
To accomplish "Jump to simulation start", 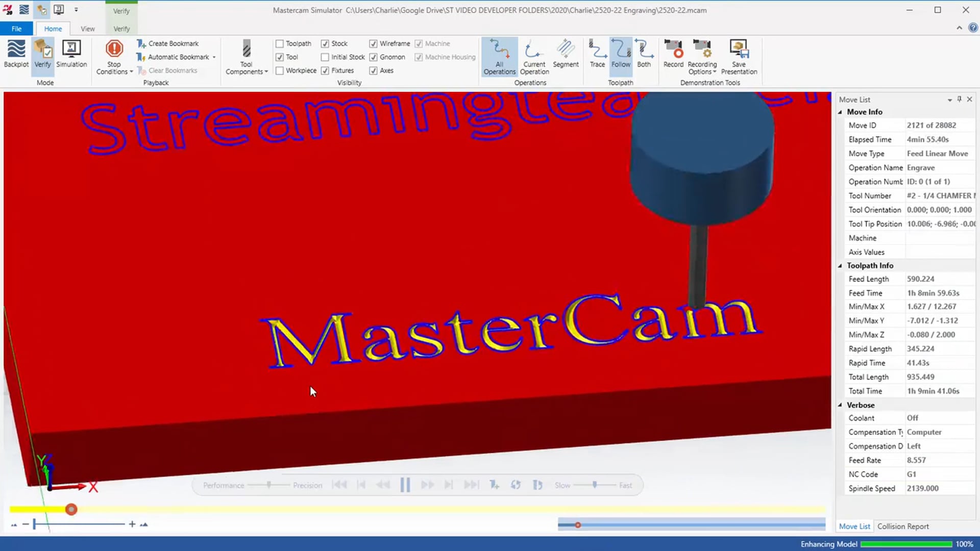I will [x=339, y=485].
